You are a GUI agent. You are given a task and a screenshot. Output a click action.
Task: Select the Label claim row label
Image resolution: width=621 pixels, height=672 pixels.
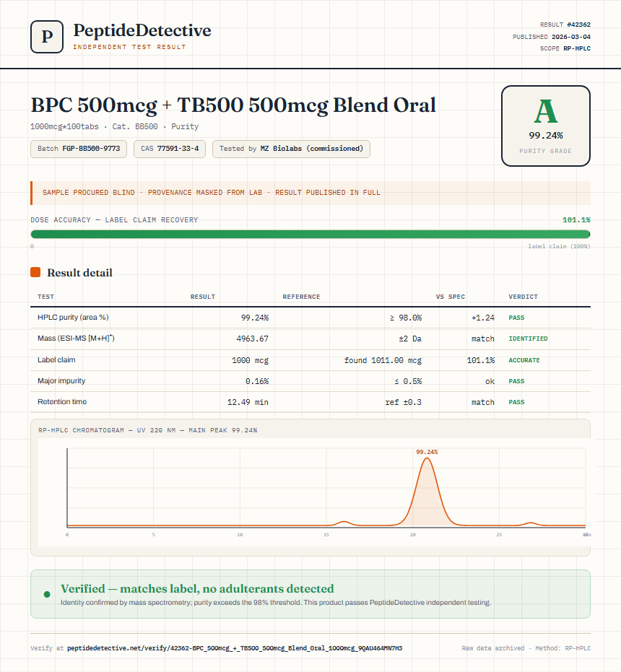pos(56,360)
